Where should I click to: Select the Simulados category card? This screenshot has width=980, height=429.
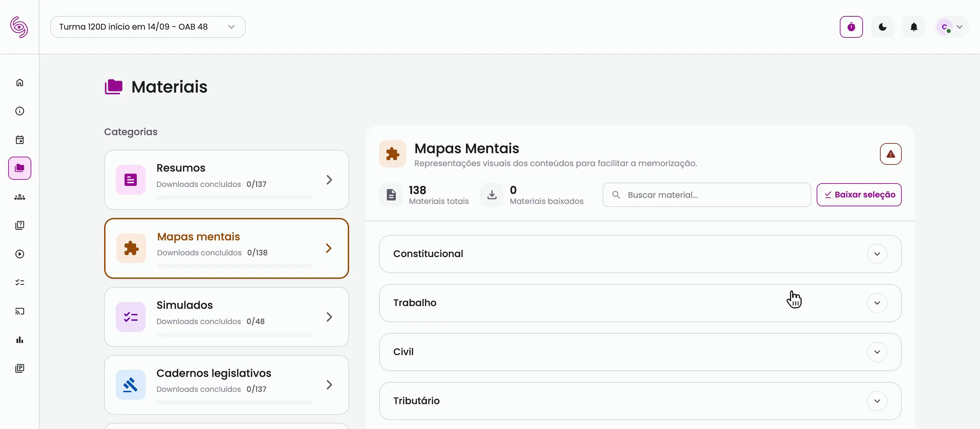pyautogui.click(x=226, y=317)
